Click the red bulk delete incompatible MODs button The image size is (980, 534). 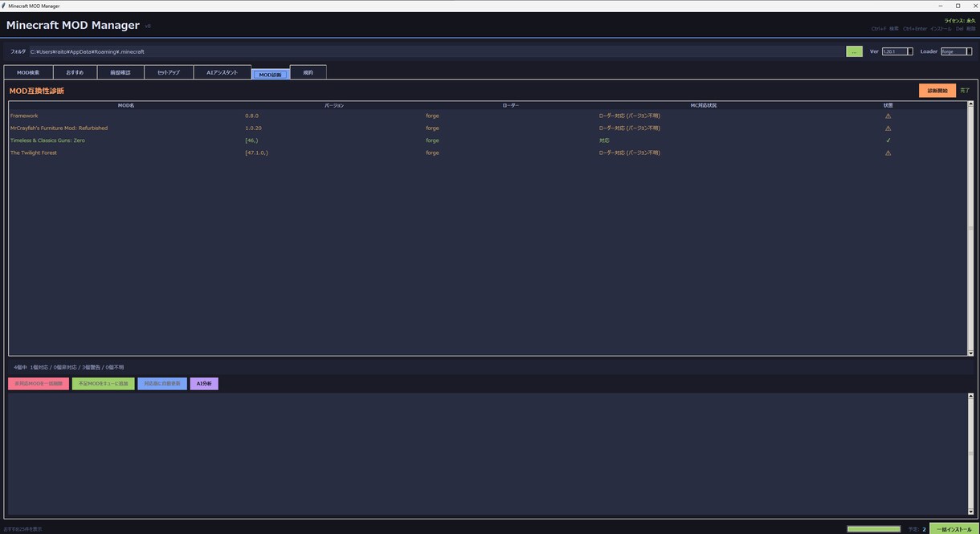click(39, 384)
